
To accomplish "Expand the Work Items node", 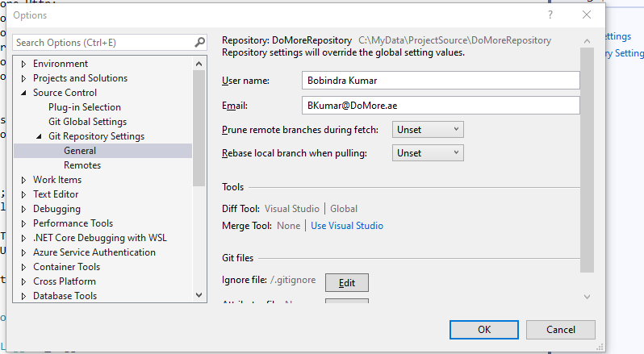I will [23, 180].
